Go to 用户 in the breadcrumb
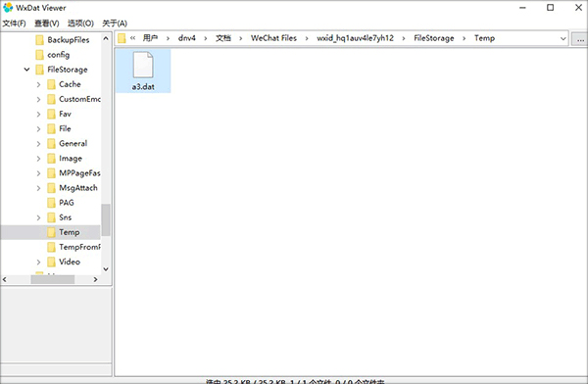588x384 pixels. pos(150,38)
